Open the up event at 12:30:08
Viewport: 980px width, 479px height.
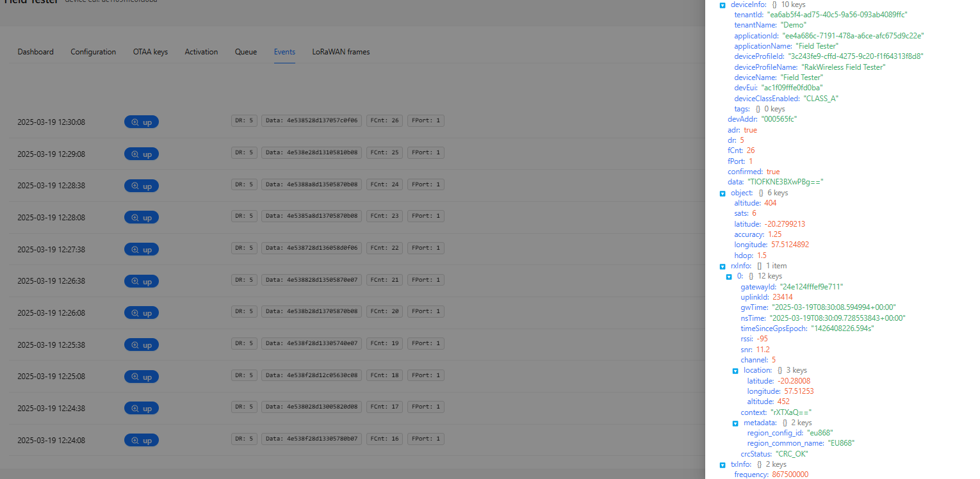pos(142,122)
